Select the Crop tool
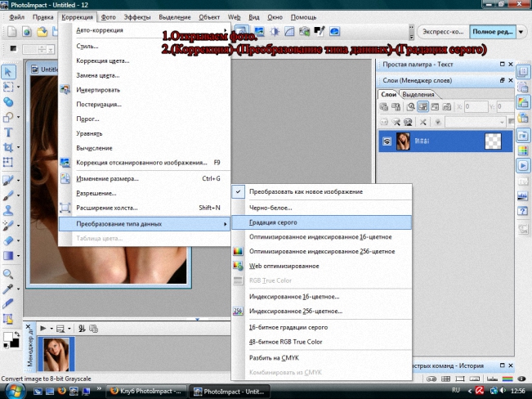This screenshot has height=399, width=532. (8, 147)
